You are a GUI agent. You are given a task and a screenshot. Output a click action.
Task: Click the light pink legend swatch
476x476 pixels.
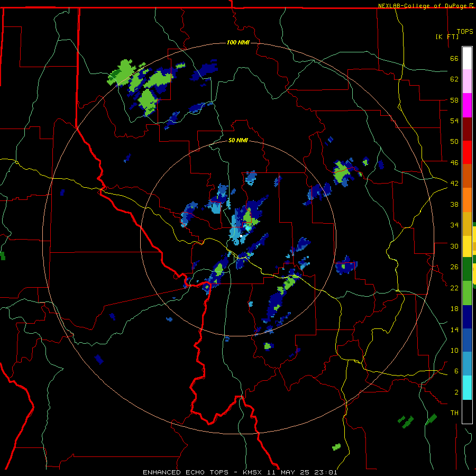click(x=467, y=81)
